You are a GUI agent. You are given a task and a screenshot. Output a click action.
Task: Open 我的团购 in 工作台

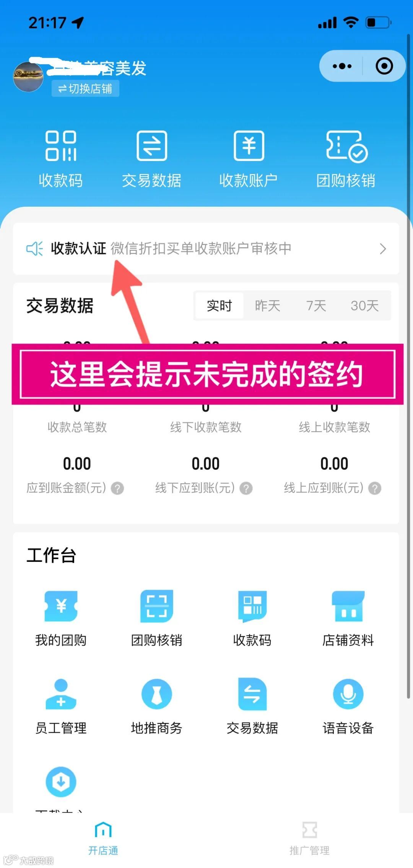click(x=61, y=607)
